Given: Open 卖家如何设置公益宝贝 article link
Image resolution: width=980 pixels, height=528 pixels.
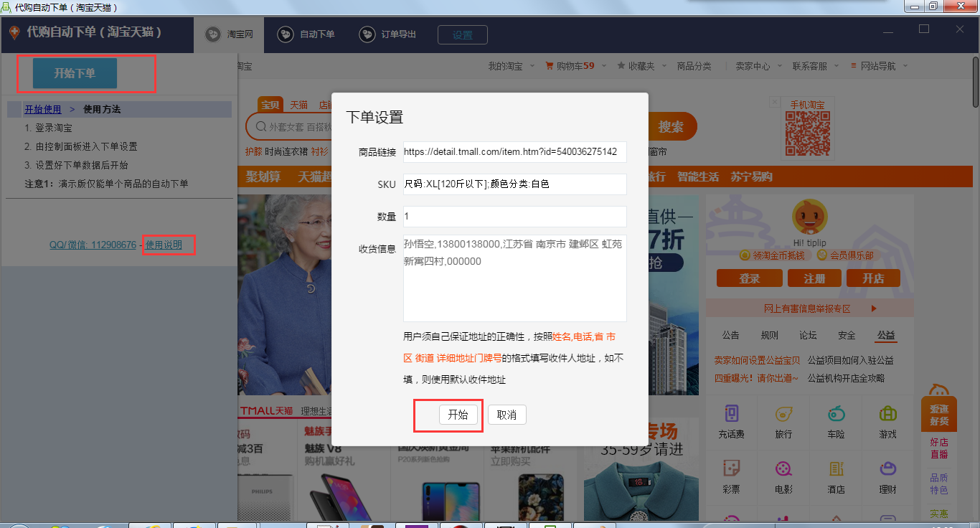Looking at the screenshot, I should [x=757, y=360].
